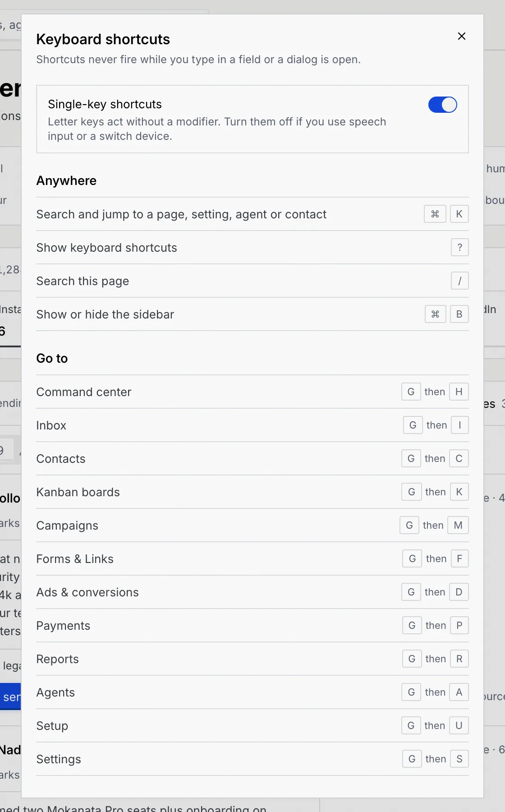The height and width of the screenshot is (812, 505).
Task: Click the I key cap for Inbox
Action: (459, 425)
